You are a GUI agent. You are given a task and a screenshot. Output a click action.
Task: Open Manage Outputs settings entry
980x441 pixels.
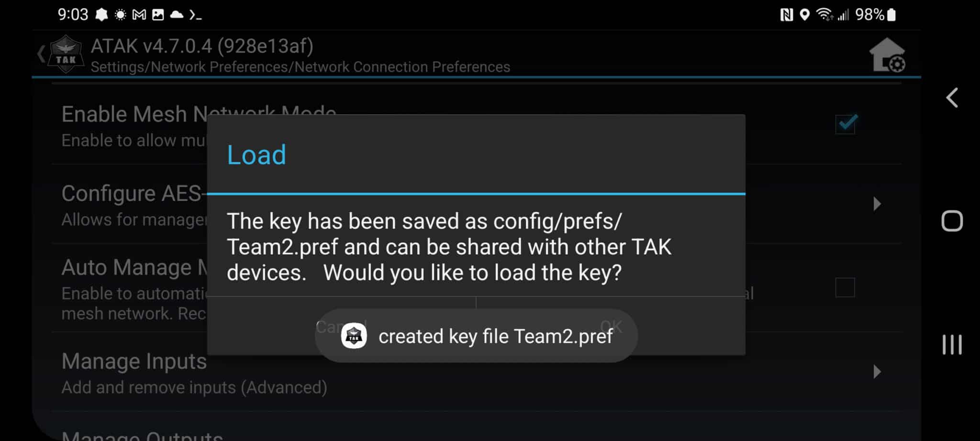pos(142,434)
